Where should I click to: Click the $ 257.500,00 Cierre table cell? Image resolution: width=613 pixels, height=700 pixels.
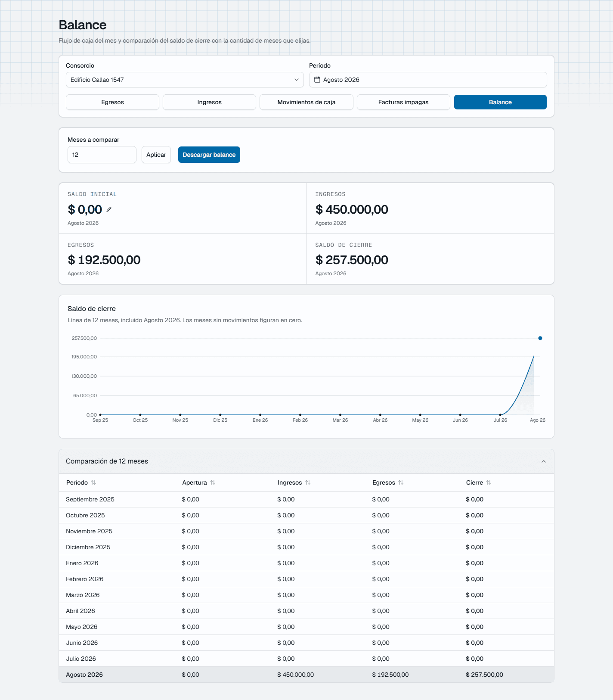click(484, 675)
